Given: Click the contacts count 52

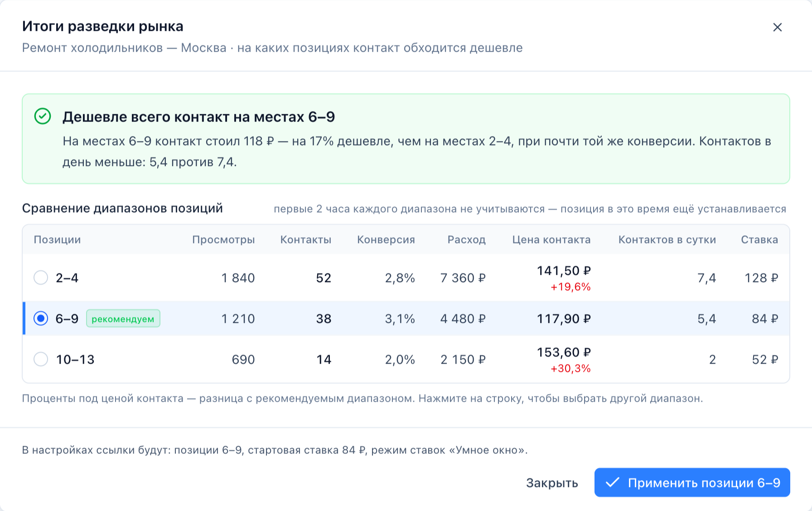Looking at the screenshot, I should 324,278.
